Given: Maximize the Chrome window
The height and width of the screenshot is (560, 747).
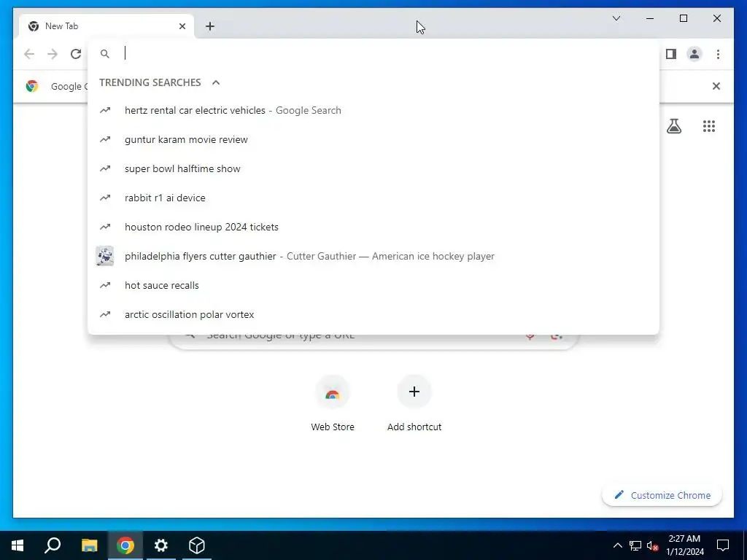Looking at the screenshot, I should tap(683, 18).
